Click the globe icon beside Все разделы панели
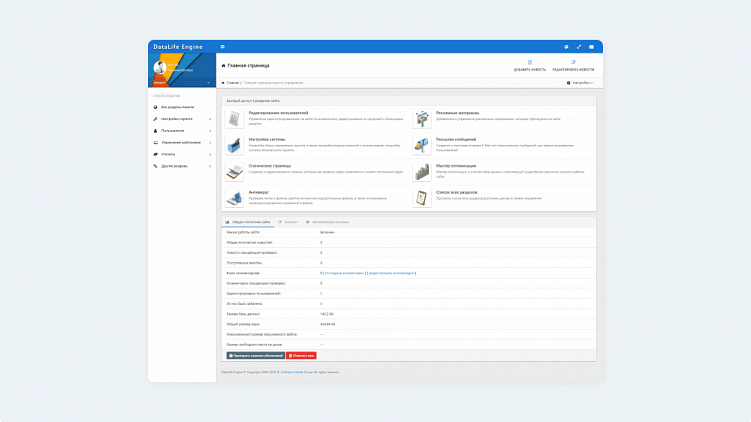 click(x=155, y=107)
